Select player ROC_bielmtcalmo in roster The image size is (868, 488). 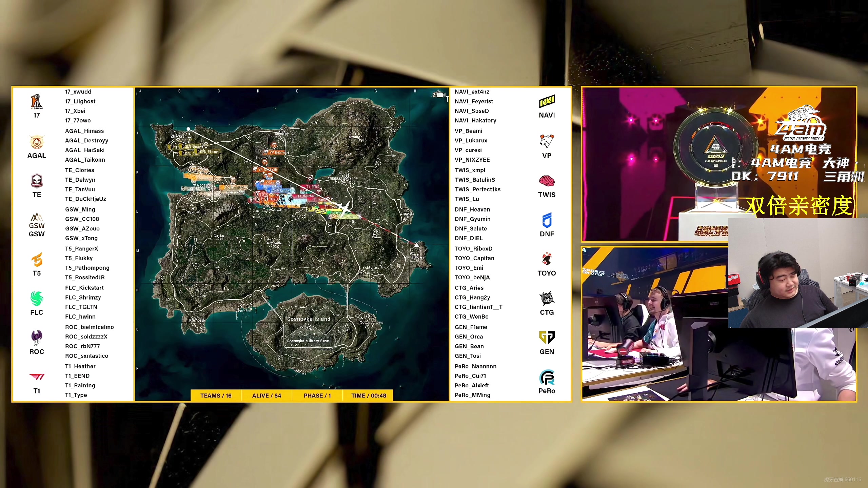[89, 327]
